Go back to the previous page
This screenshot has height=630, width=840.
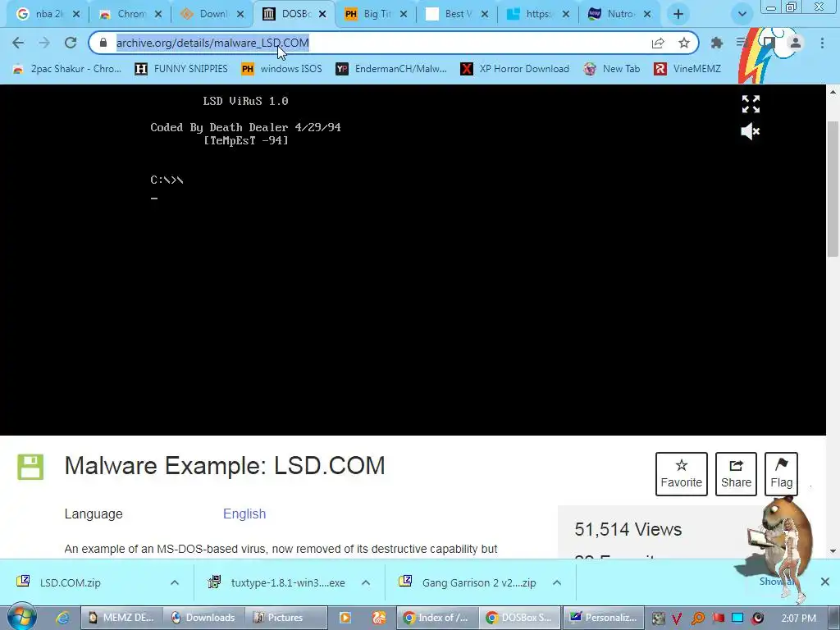pyautogui.click(x=18, y=43)
